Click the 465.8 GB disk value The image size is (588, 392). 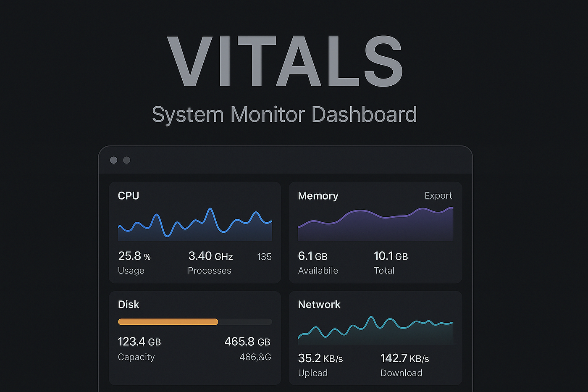[x=247, y=342]
